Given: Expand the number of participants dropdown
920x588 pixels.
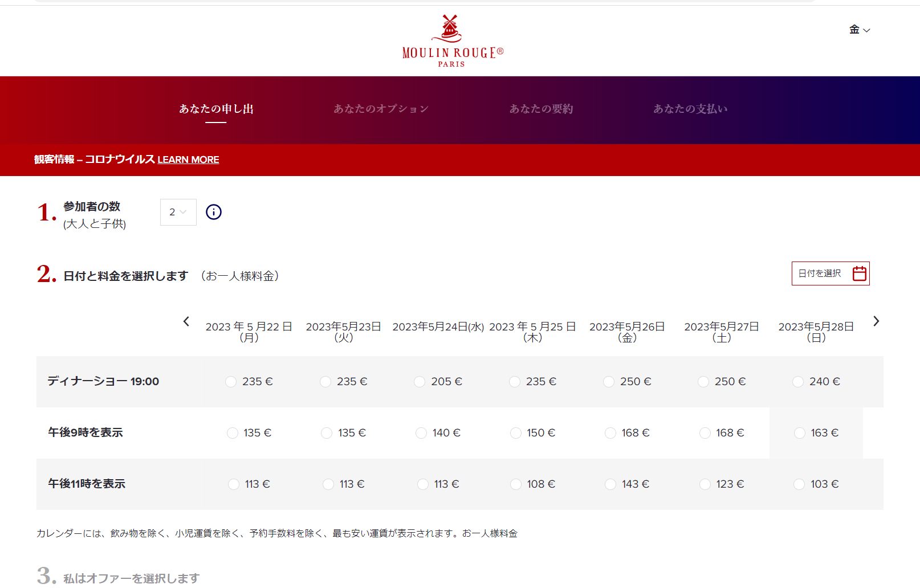Looking at the screenshot, I should click(178, 212).
